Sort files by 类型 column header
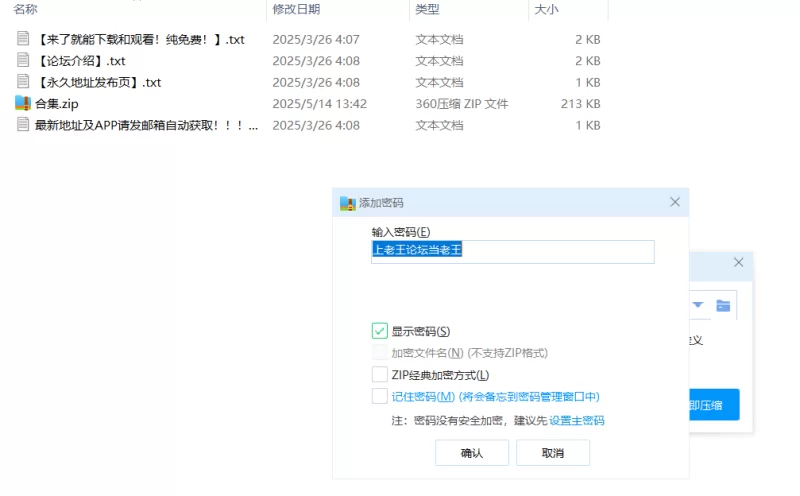The width and height of the screenshot is (800, 496). click(427, 9)
